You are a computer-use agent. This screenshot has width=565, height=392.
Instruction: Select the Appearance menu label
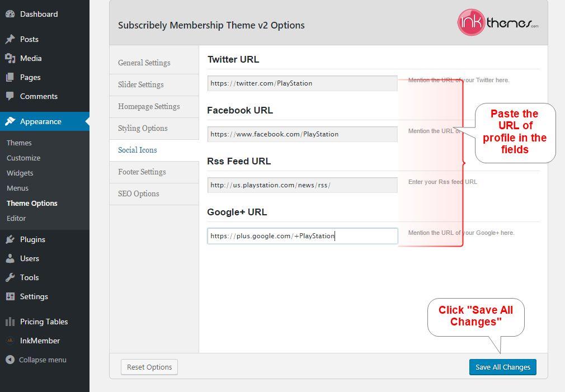(x=40, y=121)
